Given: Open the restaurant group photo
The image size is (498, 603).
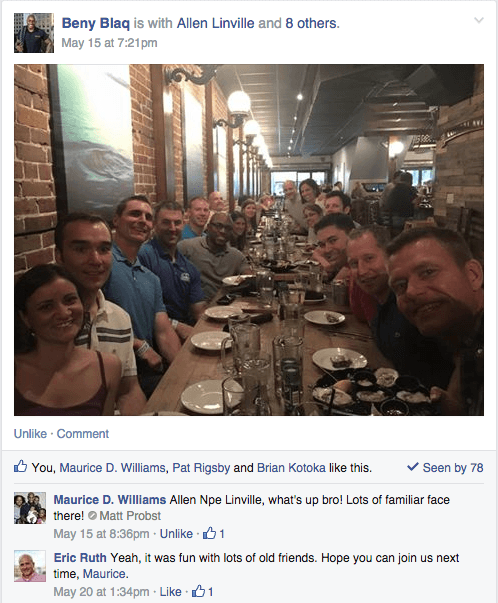Looking at the screenshot, I should click(x=249, y=240).
